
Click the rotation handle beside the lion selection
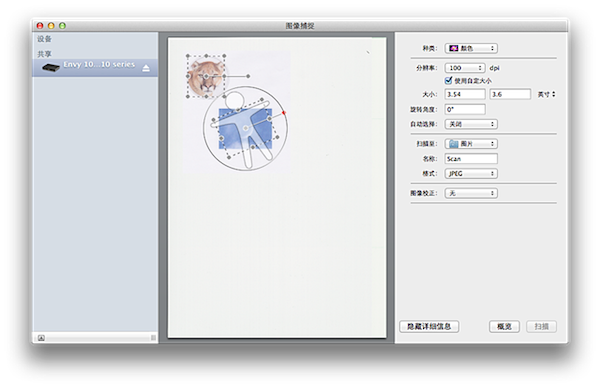pos(248,76)
